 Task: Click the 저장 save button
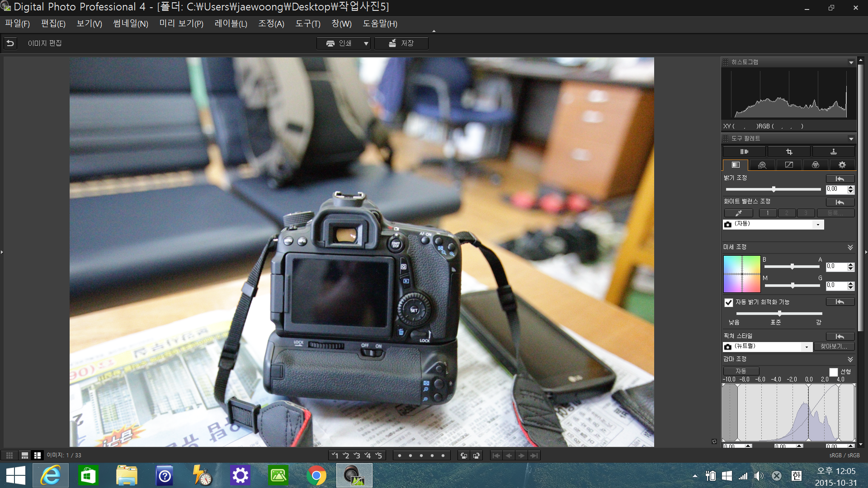401,43
